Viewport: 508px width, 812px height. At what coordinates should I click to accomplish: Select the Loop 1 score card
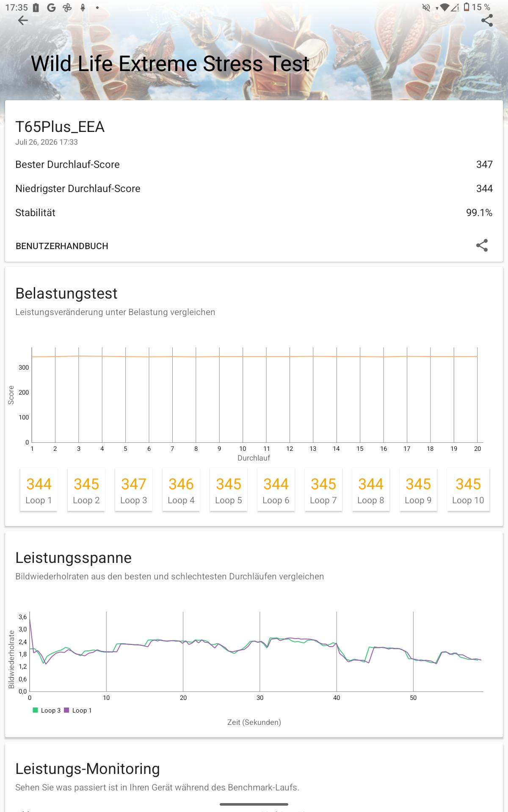pyautogui.click(x=39, y=490)
